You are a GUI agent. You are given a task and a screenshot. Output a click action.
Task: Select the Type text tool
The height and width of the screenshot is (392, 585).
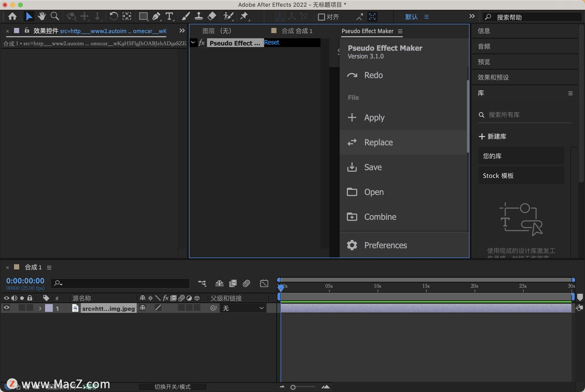coord(169,16)
